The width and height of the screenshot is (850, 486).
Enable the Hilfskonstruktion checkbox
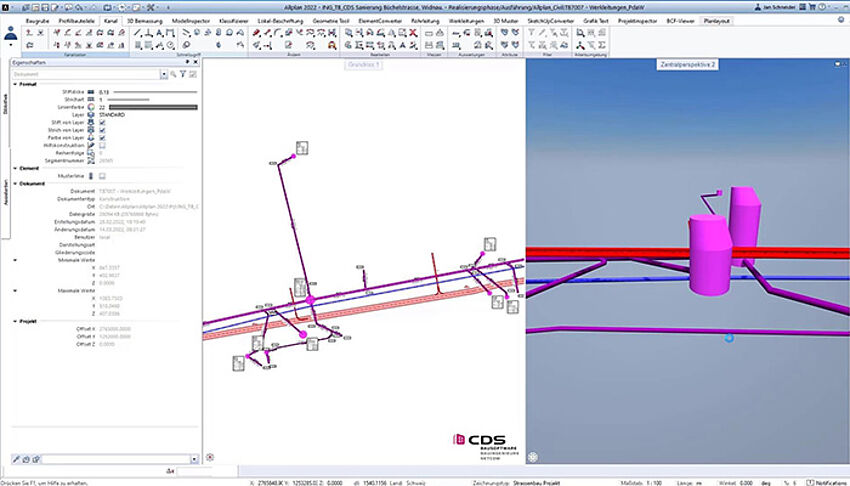coord(103,145)
